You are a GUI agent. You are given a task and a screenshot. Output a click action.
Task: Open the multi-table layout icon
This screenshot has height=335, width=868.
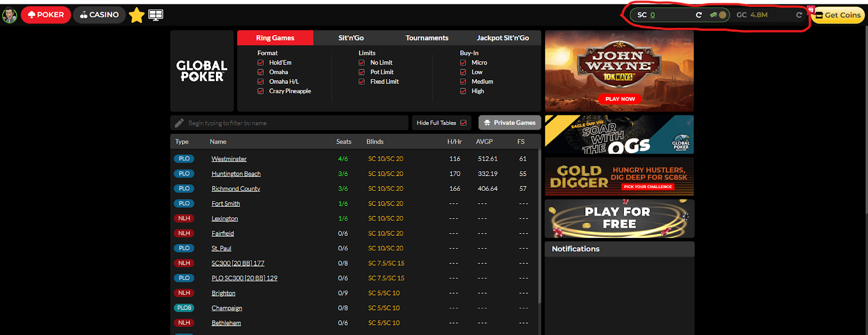[x=156, y=15]
